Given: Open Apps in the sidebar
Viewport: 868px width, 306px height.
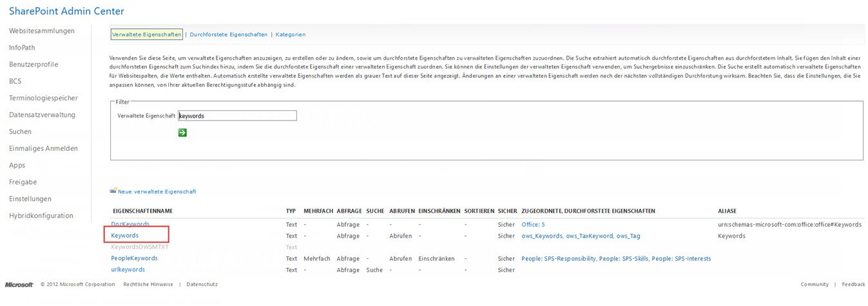Looking at the screenshot, I should click(17, 165).
